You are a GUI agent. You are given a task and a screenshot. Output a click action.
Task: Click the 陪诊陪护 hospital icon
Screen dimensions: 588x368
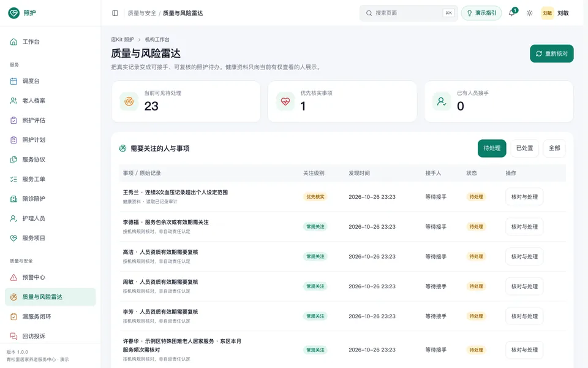pyautogui.click(x=13, y=199)
